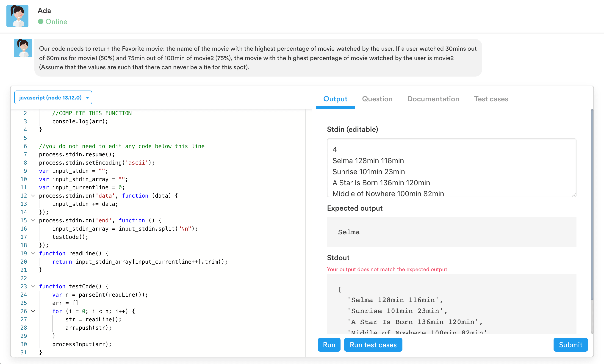This screenshot has width=604, height=364.
Task: Collapse the for loop at line 26
Action: click(33, 311)
